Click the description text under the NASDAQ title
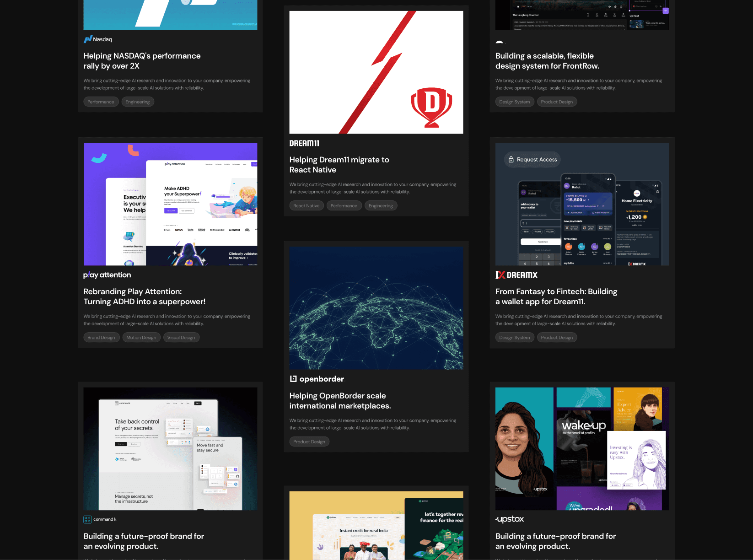The image size is (753, 560). (x=167, y=84)
